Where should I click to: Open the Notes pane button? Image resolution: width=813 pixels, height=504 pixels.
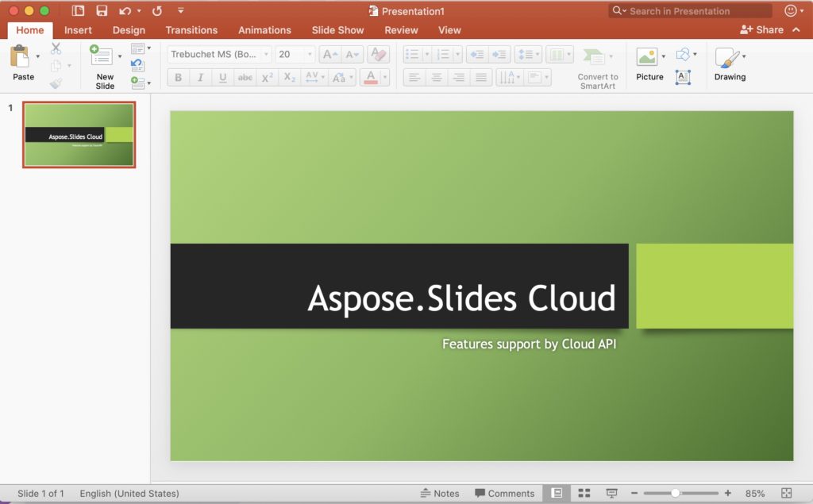(440, 493)
